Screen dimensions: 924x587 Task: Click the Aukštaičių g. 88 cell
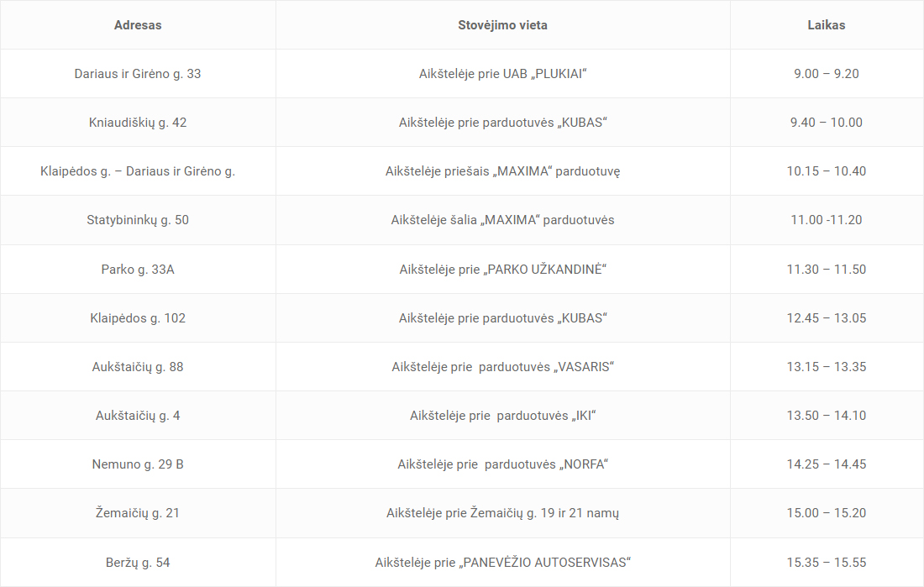click(138, 367)
